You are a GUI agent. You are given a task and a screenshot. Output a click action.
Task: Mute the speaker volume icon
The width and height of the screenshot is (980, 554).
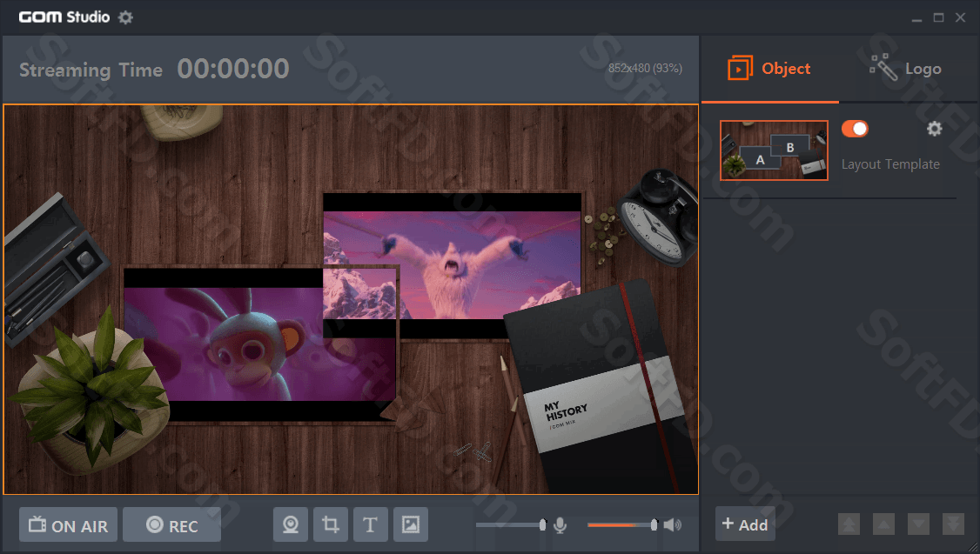click(x=673, y=525)
